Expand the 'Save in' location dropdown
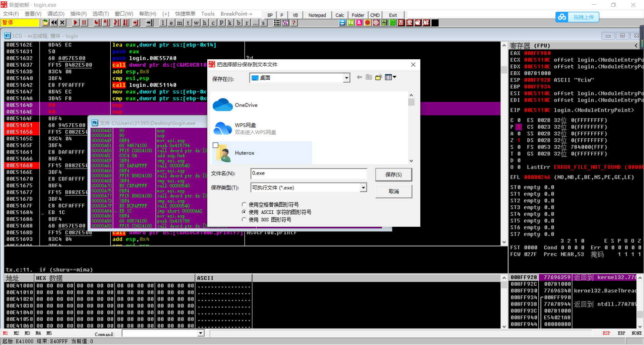Image resolution: width=644 pixels, height=345 pixels. pos(346,78)
